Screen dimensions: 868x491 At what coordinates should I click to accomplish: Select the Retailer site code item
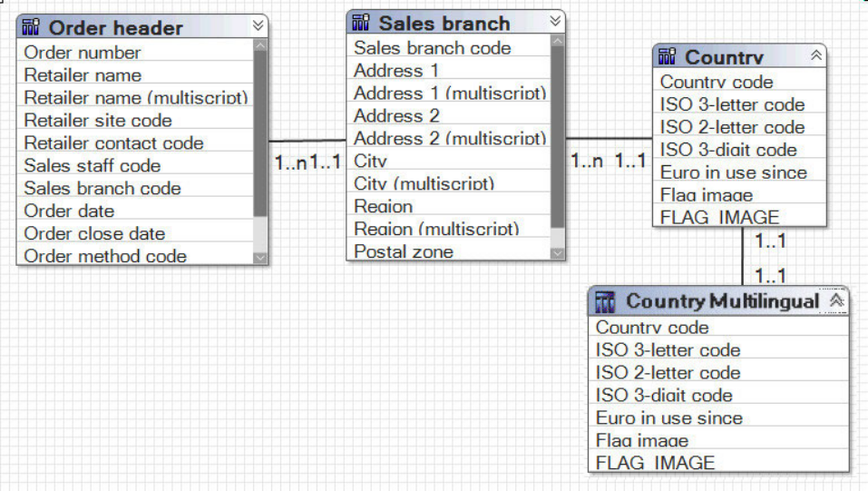pos(98,120)
